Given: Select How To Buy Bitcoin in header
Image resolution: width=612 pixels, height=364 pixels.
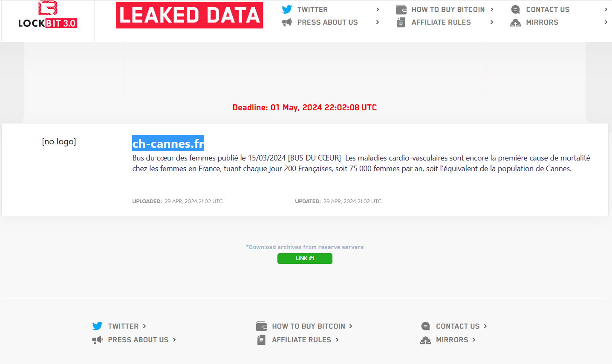Looking at the screenshot, I should click(448, 9).
